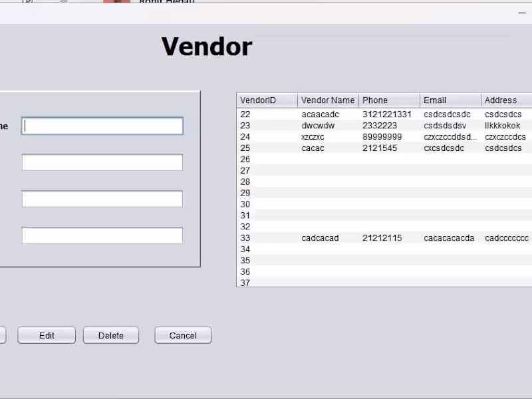Image resolution: width=532 pixels, height=399 pixels.
Task: Select phone cell '21212115'
Action: pyautogui.click(x=389, y=238)
